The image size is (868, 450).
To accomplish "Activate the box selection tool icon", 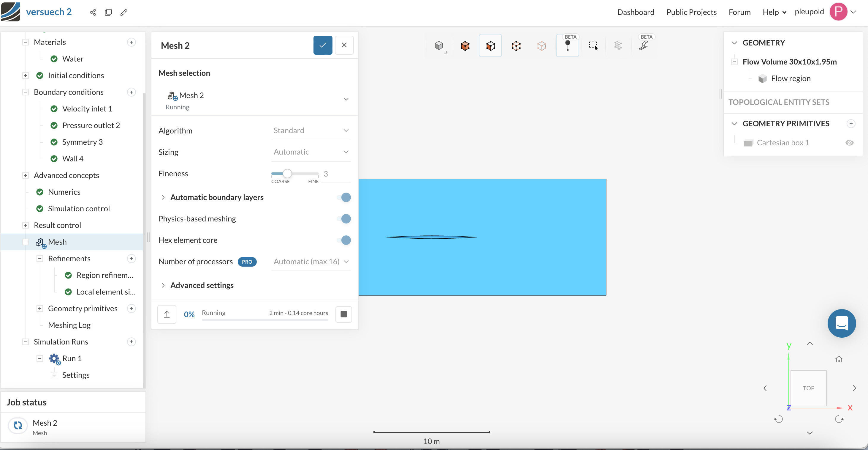I will click(x=593, y=45).
